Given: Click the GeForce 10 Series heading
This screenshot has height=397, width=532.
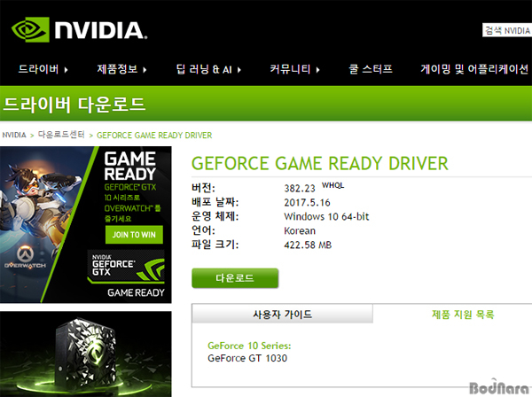Looking at the screenshot, I should tap(249, 346).
